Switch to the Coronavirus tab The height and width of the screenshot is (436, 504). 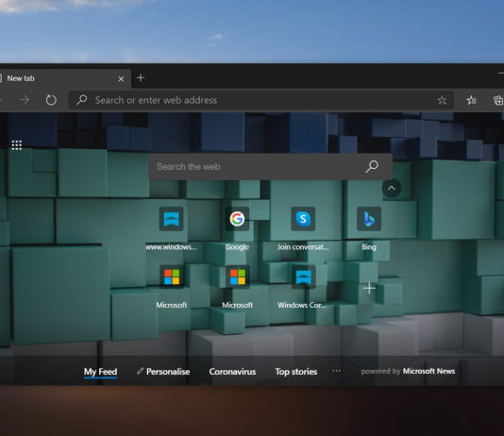point(232,372)
